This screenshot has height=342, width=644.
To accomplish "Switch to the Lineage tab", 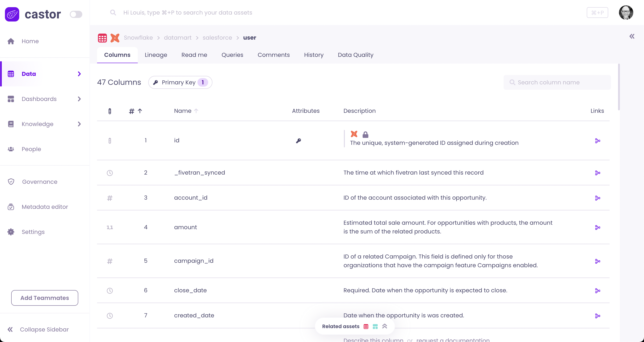I will click(156, 55).
